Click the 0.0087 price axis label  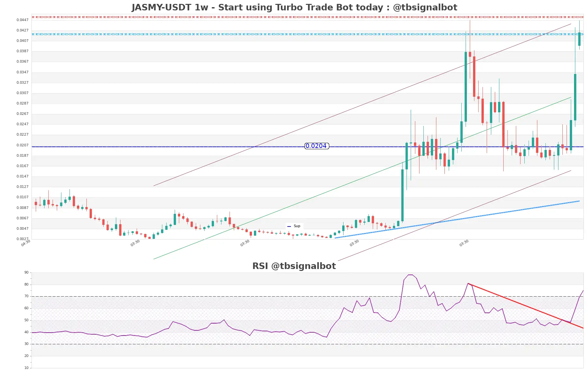pos(22,208)
